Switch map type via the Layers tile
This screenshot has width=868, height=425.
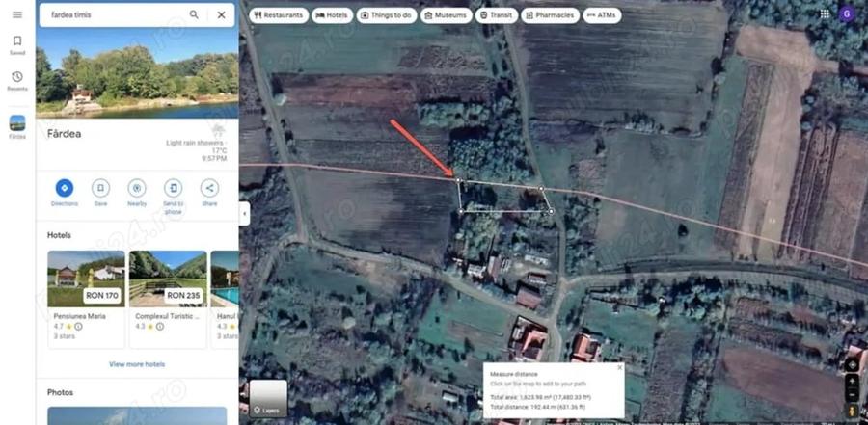[x=268, y=398]
